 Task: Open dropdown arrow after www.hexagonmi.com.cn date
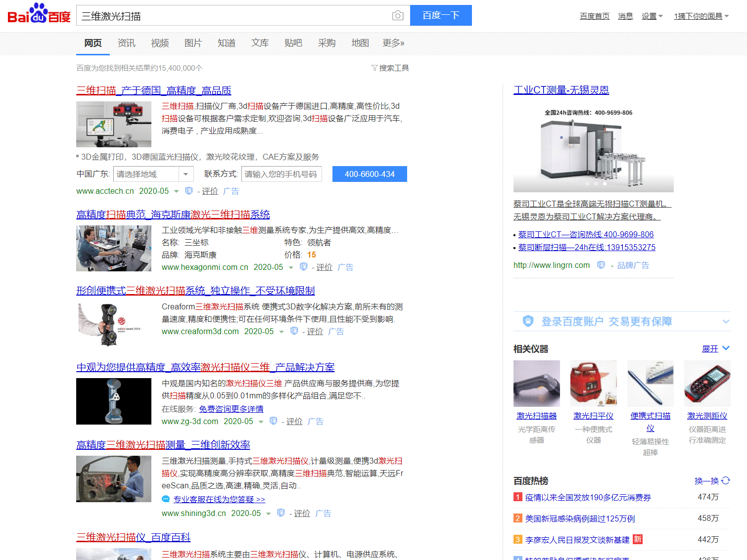tap(291, 267)
